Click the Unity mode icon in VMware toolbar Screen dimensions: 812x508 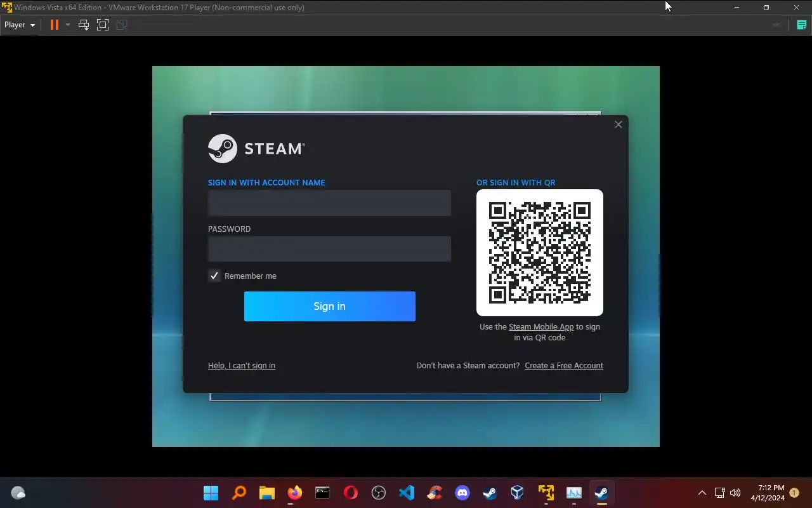click(122, 25)
